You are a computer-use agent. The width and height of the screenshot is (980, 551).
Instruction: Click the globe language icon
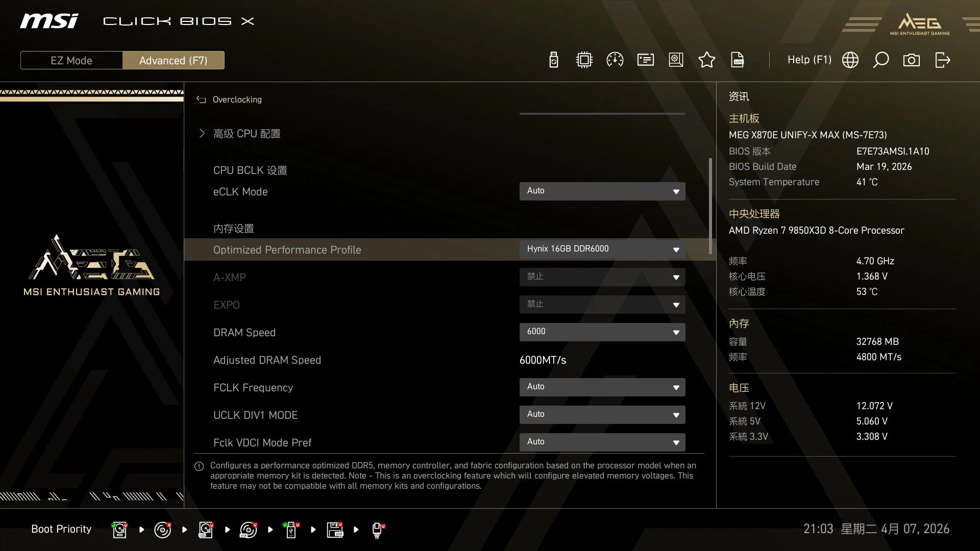pyautogui.click(x=850, y=60)
